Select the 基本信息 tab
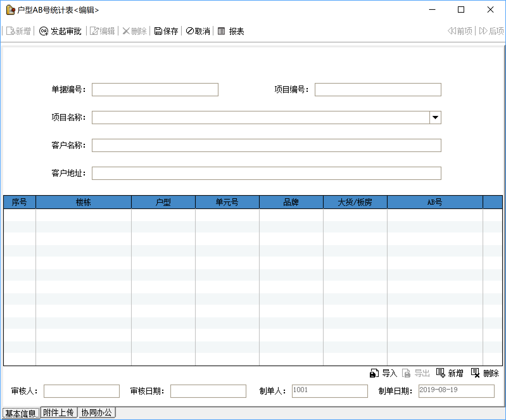 [21, 413]
